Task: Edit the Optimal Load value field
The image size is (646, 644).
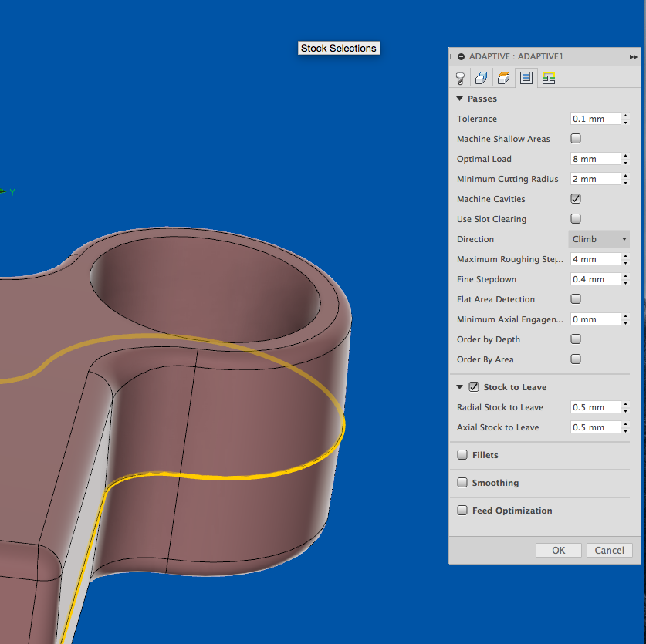Action: tap(595, 159)
